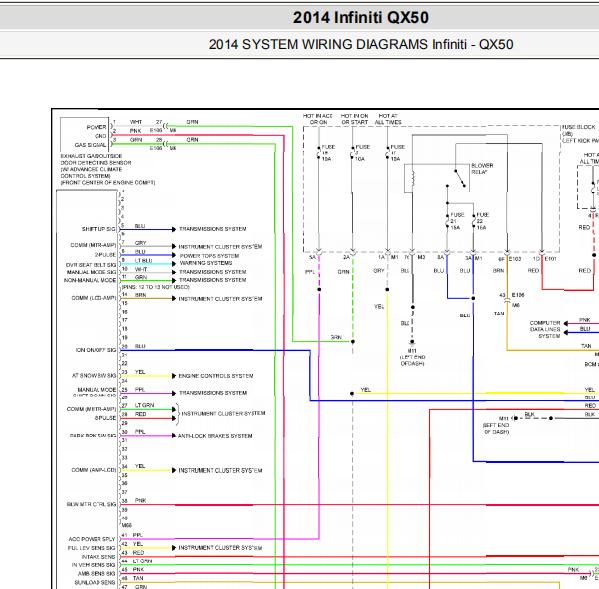Click the "COMPUTER DATA LINES SYSTEM" reference
This screenshot has width=599, height=589.
pyautogui.click(x=545, y=329)
